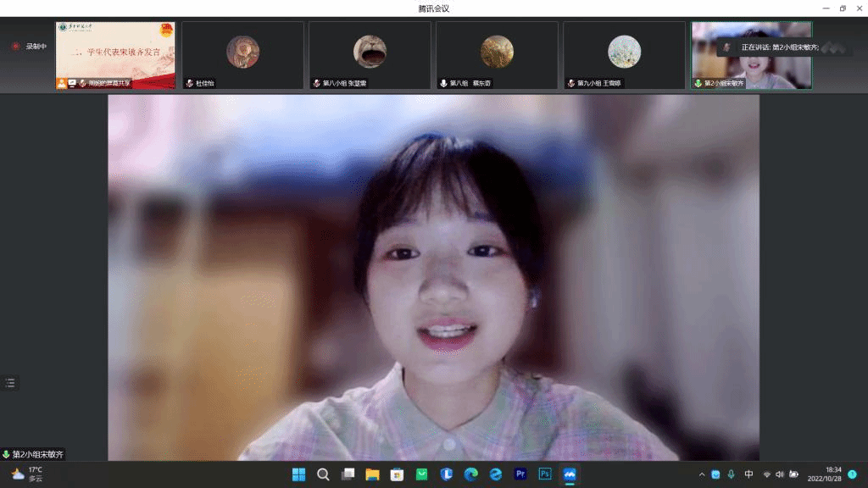Click the red recording indicator icon
Viewport: 868px width, 488px height.
click(15, 47)
